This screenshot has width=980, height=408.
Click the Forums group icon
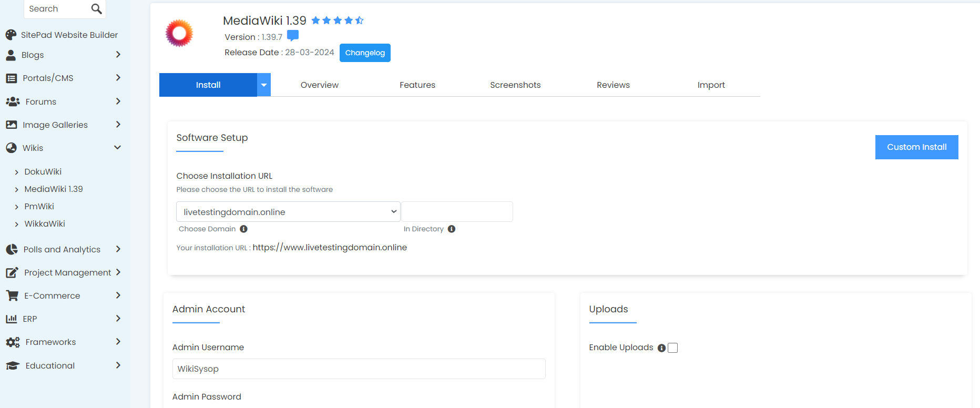pos(13,101)
